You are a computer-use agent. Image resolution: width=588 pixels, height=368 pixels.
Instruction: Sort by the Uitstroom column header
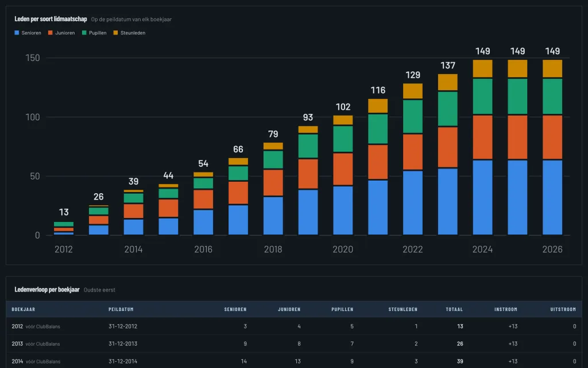click(563, 309)
